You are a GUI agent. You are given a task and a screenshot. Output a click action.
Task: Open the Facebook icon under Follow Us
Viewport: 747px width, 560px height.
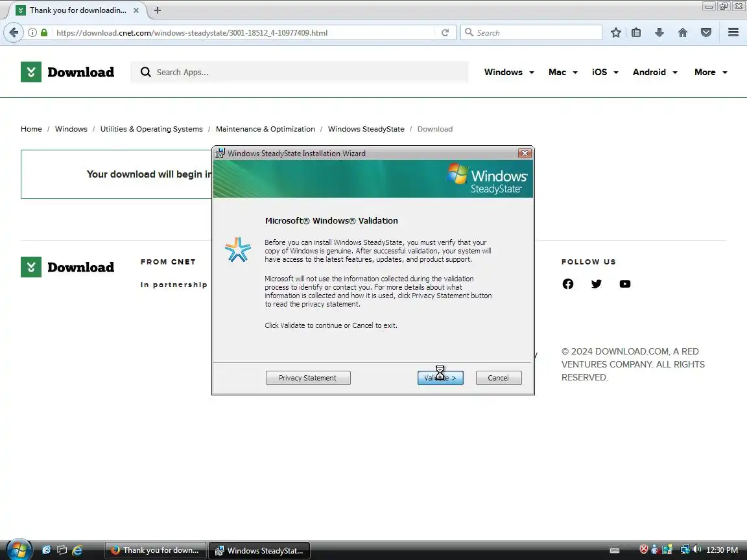pos(568,284)
